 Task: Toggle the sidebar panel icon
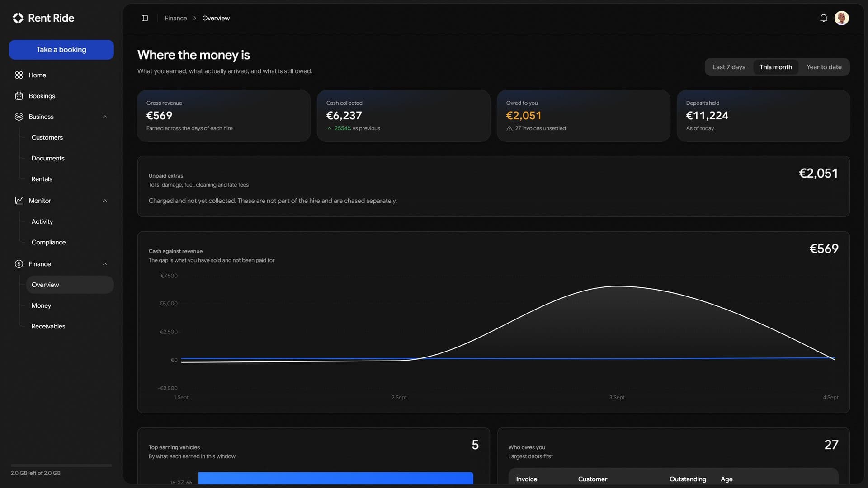[145, 18]
